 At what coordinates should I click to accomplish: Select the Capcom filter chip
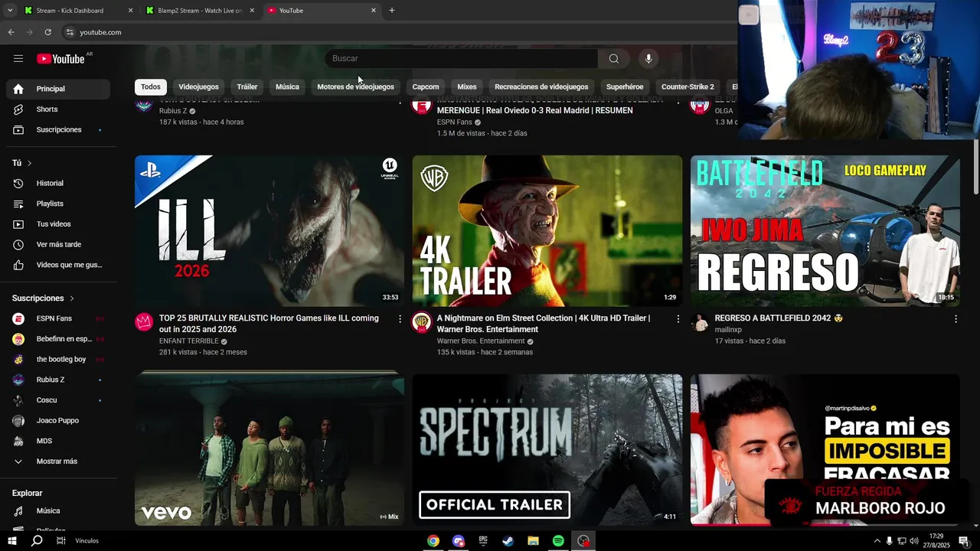click(426, 87)
